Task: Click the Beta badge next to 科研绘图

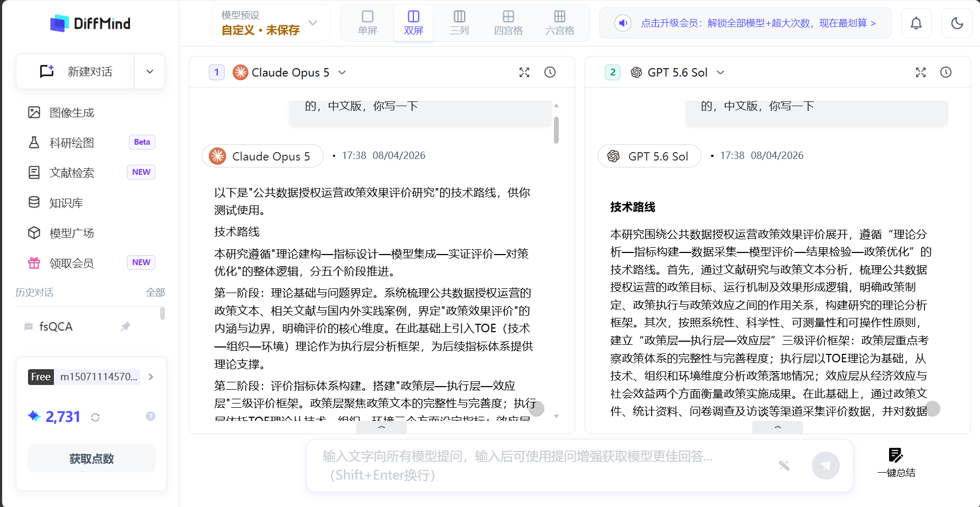Action: click(142, 142)
